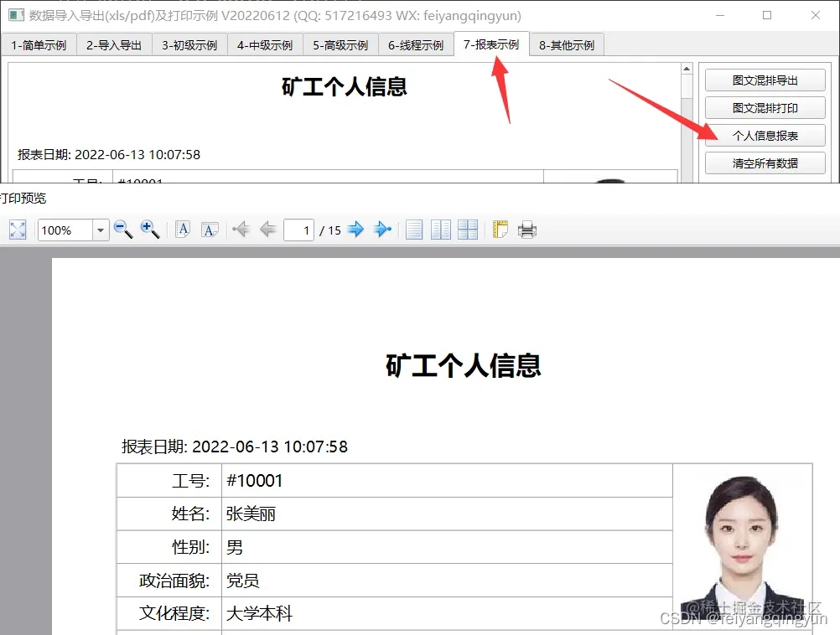Decrease font size with the small A icon
This screenshot has height=635, width=840.
pos(183,229)
